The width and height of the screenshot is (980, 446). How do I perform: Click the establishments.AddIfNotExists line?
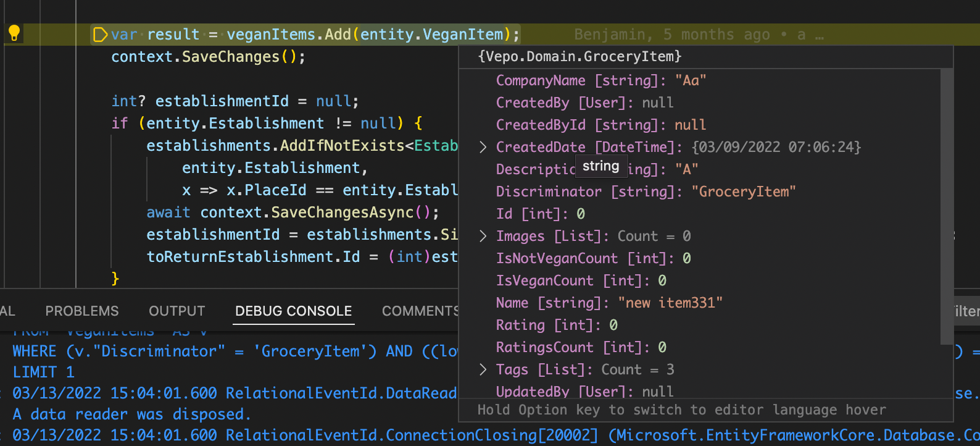[302, 146]
